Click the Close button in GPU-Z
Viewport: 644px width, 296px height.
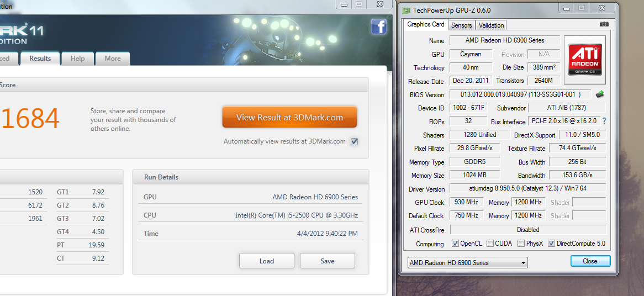[590, 261]
